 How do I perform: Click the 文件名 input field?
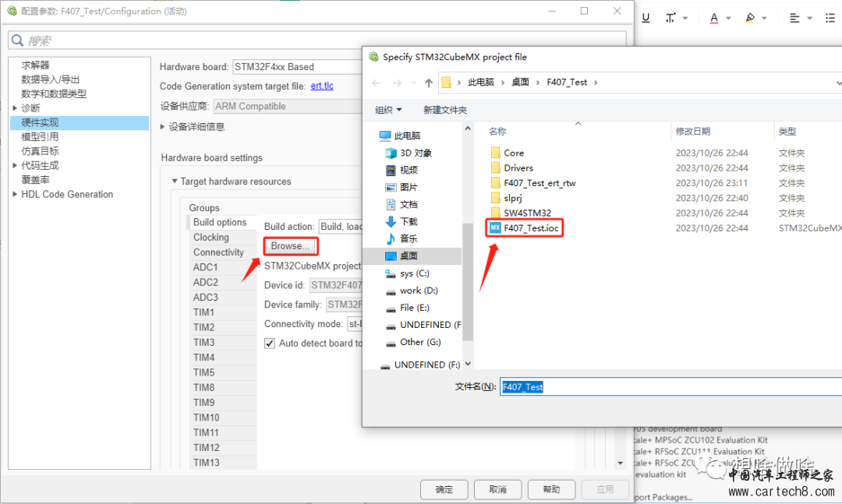[x=670, y=386]
